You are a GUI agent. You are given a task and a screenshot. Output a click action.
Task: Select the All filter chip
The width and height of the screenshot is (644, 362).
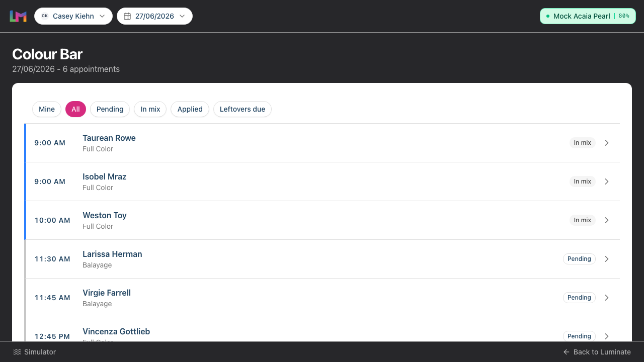(x=75, y=109)
